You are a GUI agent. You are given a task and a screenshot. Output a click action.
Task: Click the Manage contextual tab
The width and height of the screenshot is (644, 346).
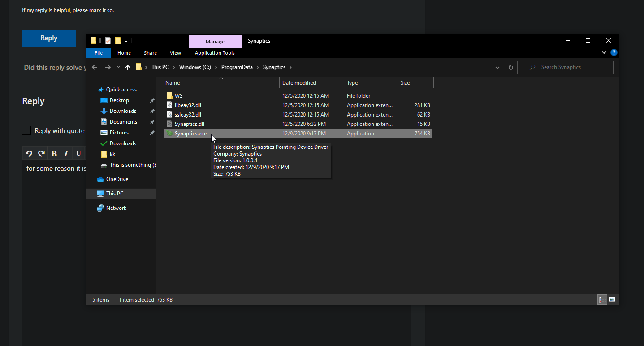tap(215, 41)
